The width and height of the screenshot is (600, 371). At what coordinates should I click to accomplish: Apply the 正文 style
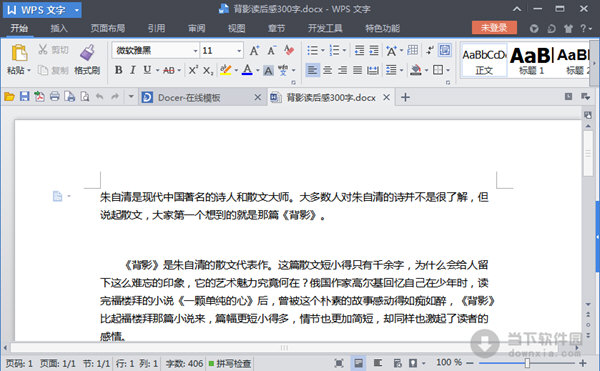484,60
